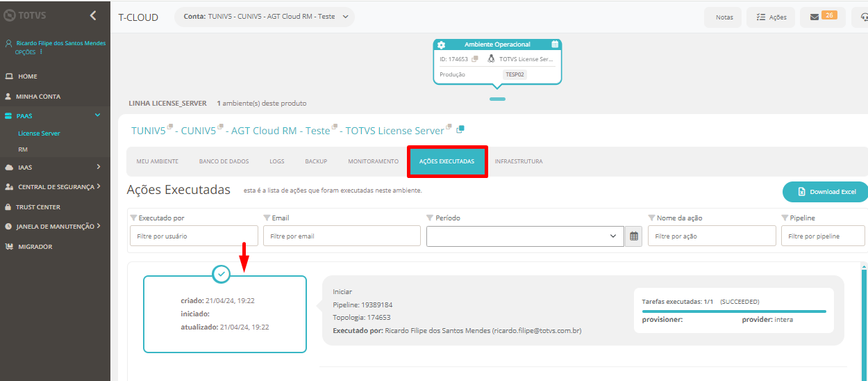Click the JANELA DE MANUTENÇÃO clock icon
Image resolution: width=868 pixels, height=381 pixels.
pyautogui.click(x=9, y=227)
